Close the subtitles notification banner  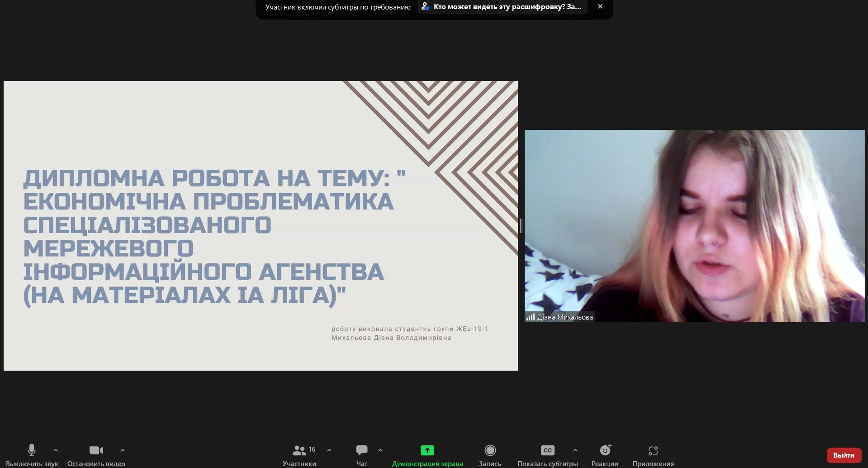600,6
